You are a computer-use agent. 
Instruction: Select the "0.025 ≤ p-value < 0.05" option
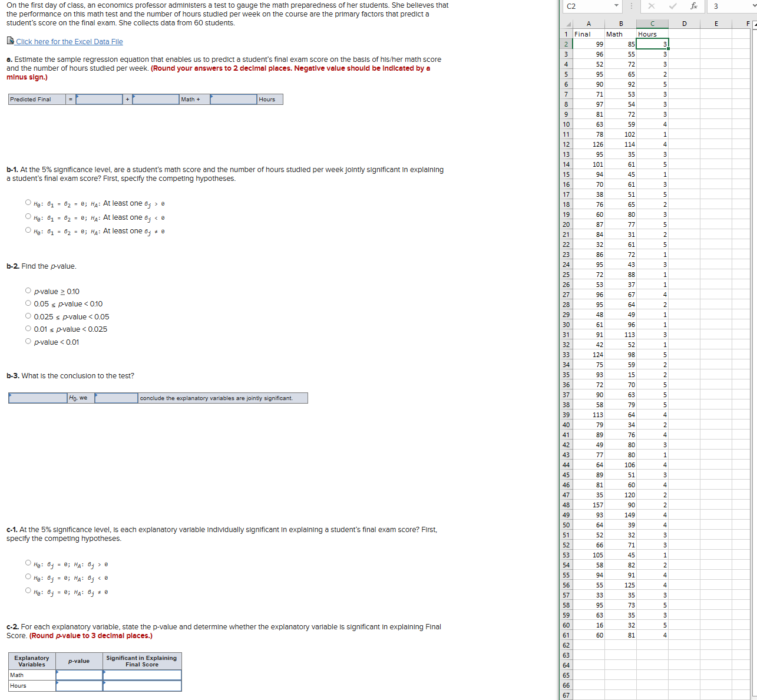click(28, 315)
